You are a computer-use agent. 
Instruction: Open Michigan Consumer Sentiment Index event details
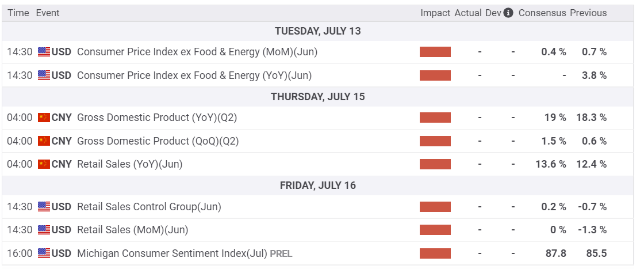[x=171, y=253]
